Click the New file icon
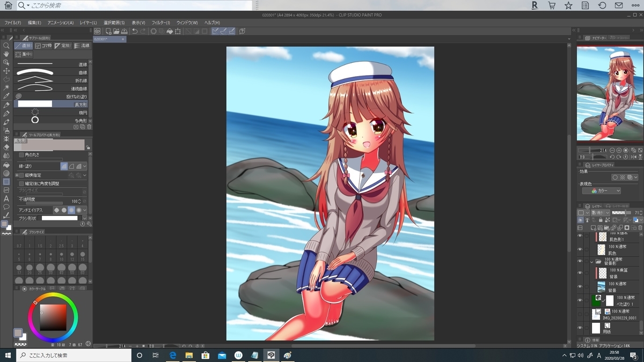 [108, 31]
